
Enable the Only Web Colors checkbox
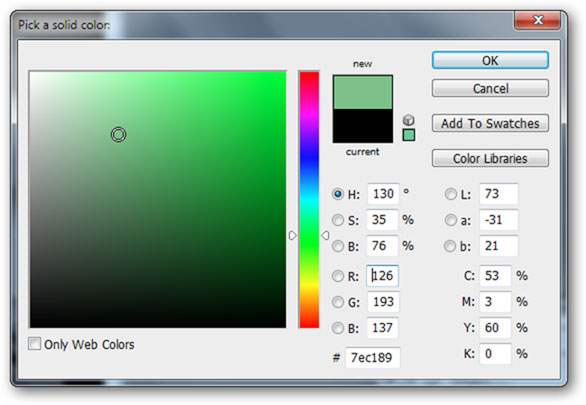34,344
